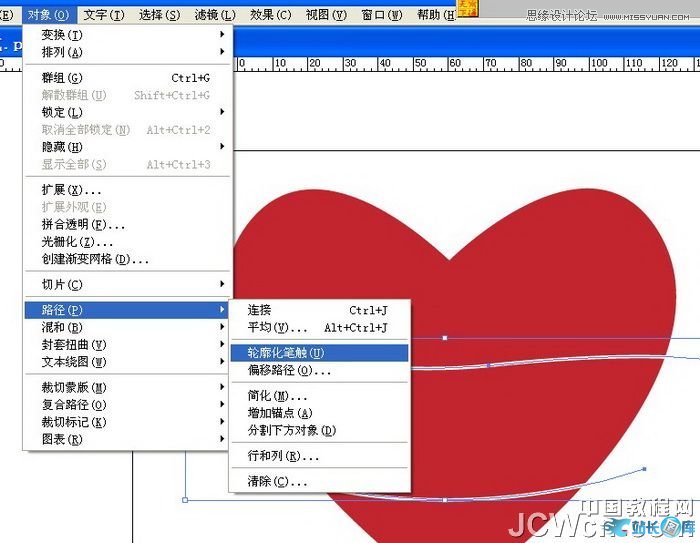Select 增加锚点(A) menu item

(x=280, y=413)
